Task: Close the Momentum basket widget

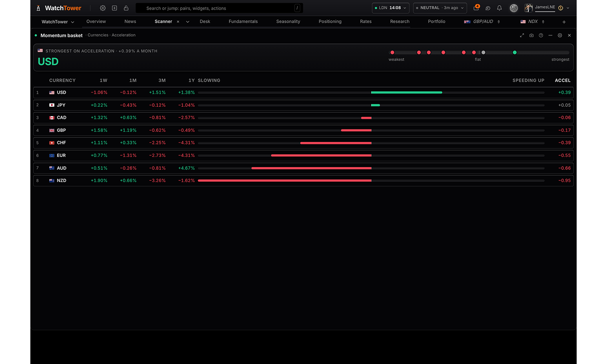Action: pos(569,36)
